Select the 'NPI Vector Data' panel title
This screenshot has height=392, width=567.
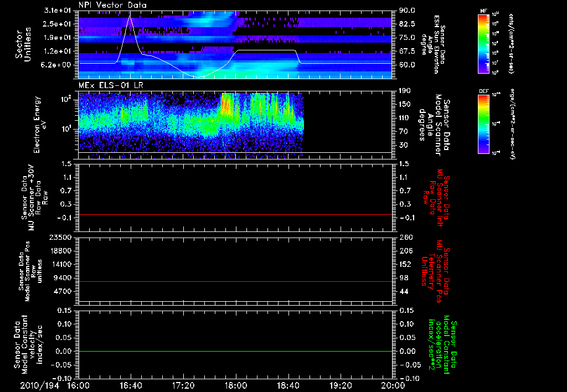pos(112,5)
